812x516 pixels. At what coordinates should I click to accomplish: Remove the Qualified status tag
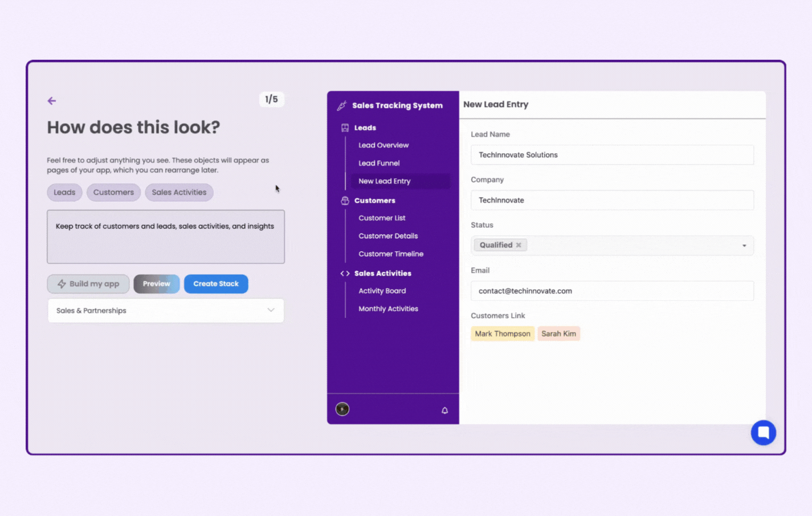519,245
